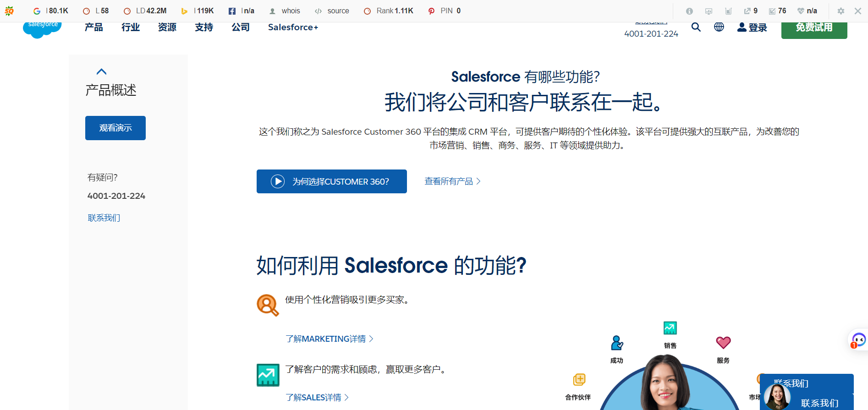Open the chatbot bubble with notification badge
This screenshot has width=868, height=410.
pyautogui.click(x=858, y=340)
